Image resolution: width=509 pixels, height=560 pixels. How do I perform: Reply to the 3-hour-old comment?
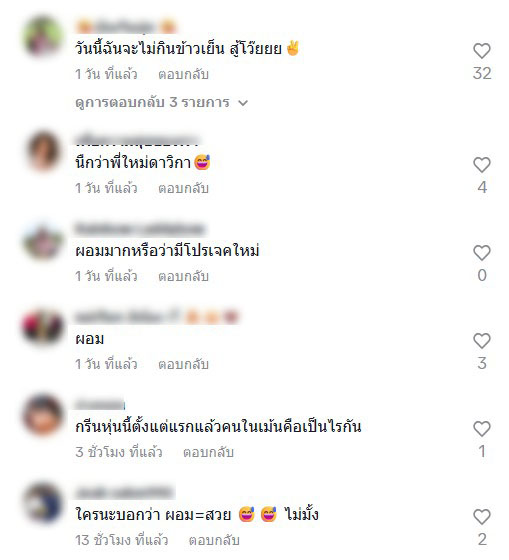(208, 452)
